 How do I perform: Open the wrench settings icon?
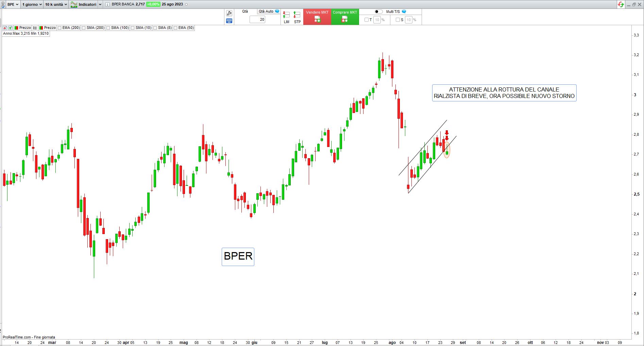pyautogui.click(x=229, y=13)
